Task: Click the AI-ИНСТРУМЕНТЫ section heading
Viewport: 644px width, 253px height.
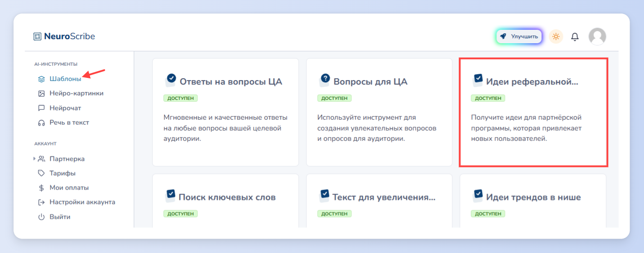Action: tap(56, 64)
